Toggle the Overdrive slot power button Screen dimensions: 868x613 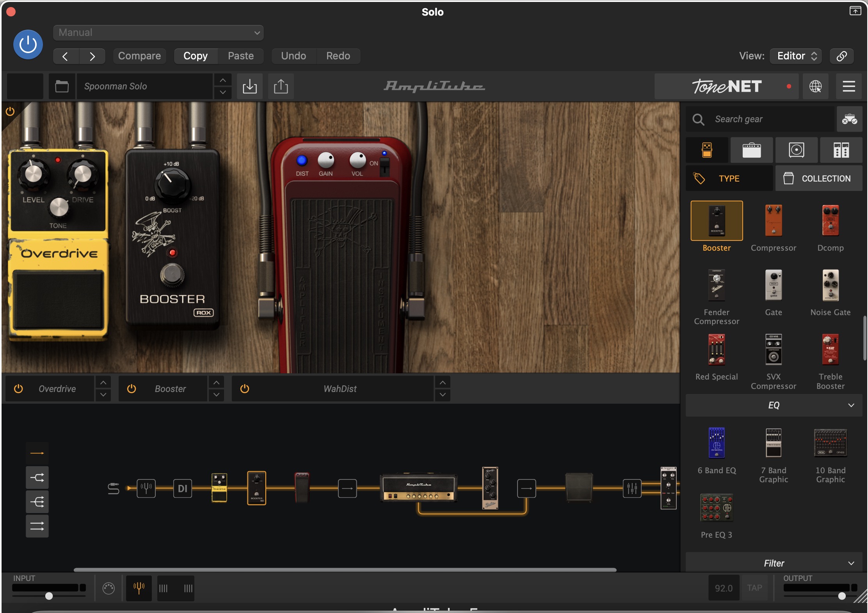(18, 388)
